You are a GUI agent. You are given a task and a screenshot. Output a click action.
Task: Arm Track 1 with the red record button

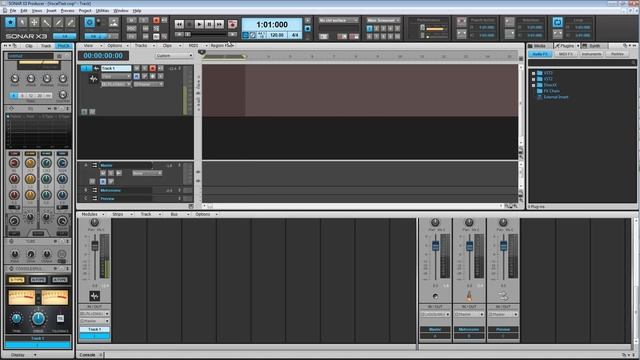tap(152, 68)
